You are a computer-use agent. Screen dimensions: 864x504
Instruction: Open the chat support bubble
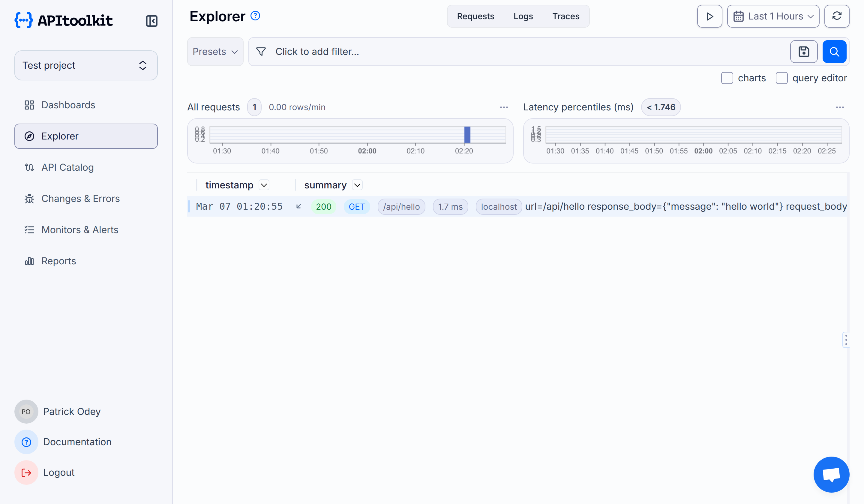point(831,474)
